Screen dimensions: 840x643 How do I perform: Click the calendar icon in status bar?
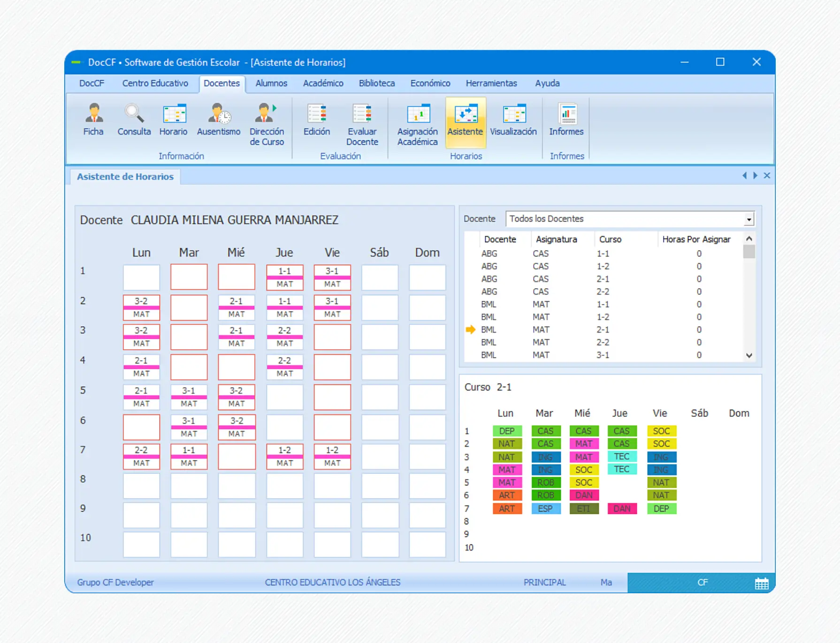[761, 583]
